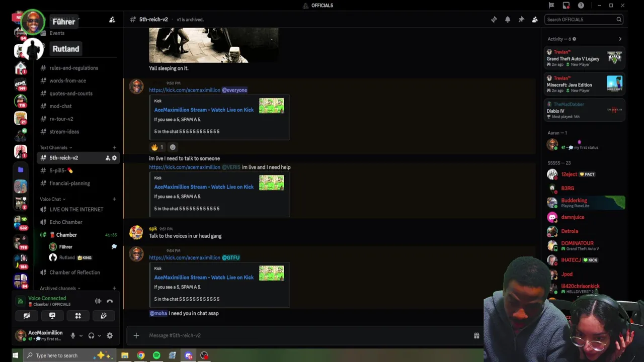
Task: Open the Inbox icon in title bar
Action: (566, 6)
